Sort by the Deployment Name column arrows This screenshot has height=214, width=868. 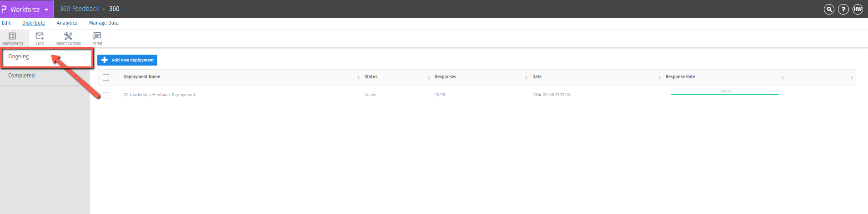pos(358,77)
